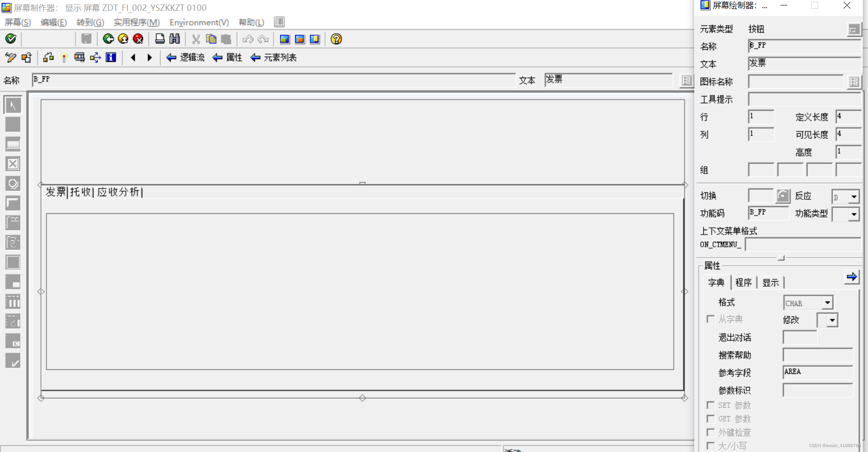
Task: Click the yellow question mark Help icon
Action: pyautogui.click(x=336, y=39)
